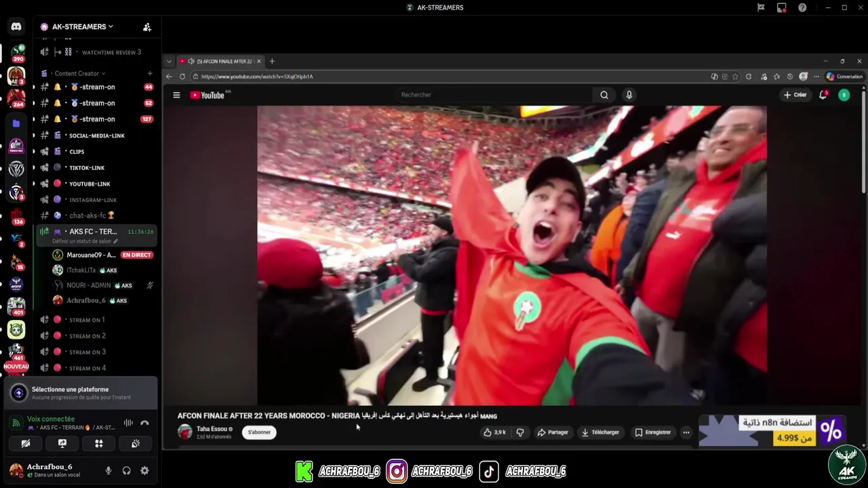This screenshot has width=868, height=488.
Task: Open the stream-on channel with 127 mentions
Action: tap(95, 119)
